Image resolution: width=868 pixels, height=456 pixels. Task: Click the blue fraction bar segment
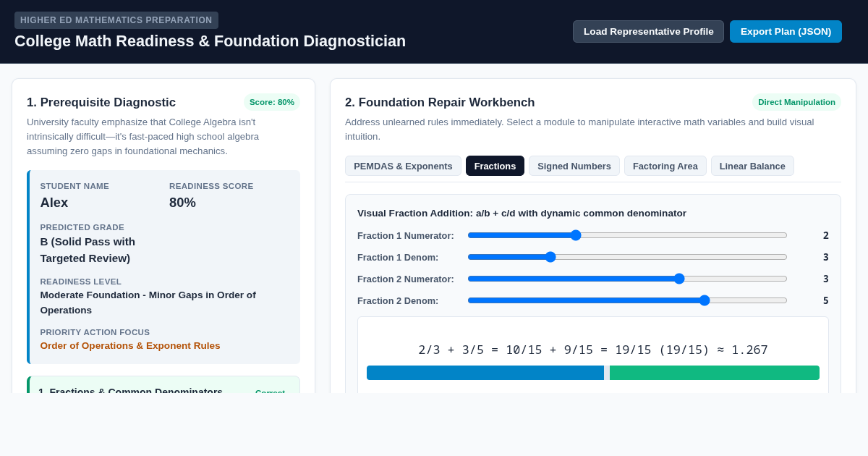point(485,373)
